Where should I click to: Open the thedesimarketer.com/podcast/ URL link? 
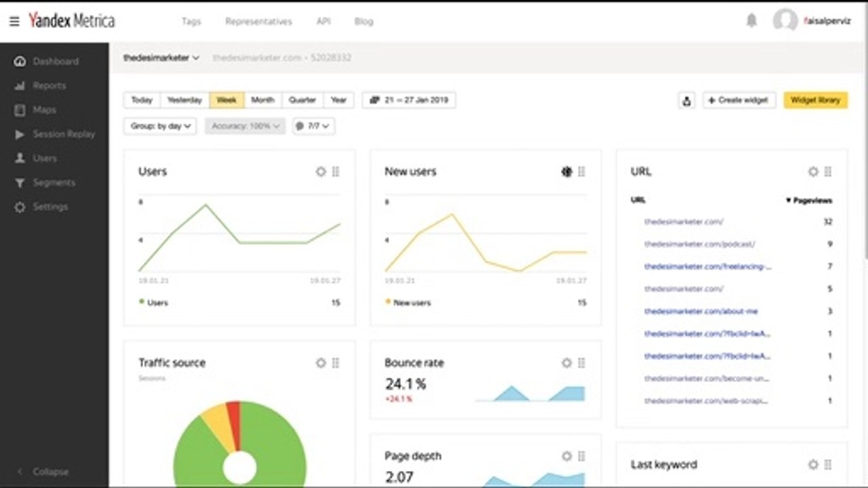[x=700, y=244]
